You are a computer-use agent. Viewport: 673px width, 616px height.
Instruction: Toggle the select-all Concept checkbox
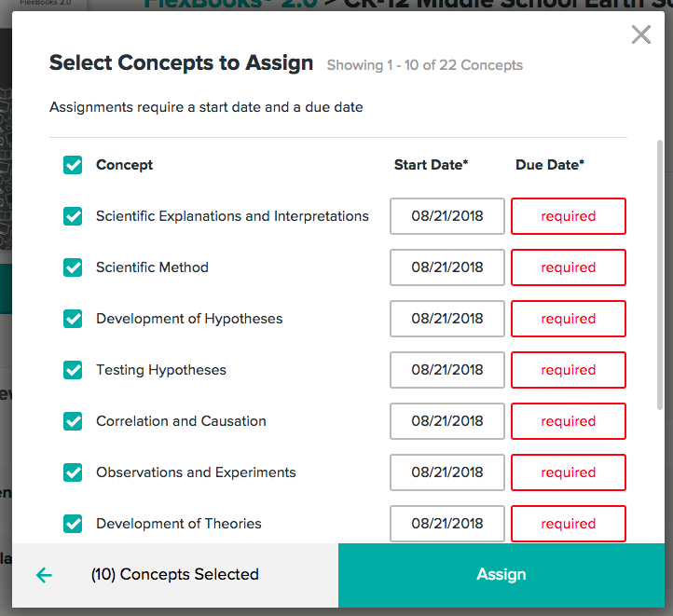tap(73, 165)
